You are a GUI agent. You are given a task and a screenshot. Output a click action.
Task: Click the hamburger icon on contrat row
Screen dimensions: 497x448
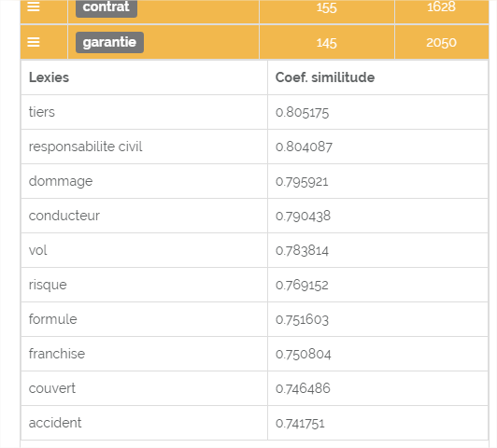(x=34, y=7)
